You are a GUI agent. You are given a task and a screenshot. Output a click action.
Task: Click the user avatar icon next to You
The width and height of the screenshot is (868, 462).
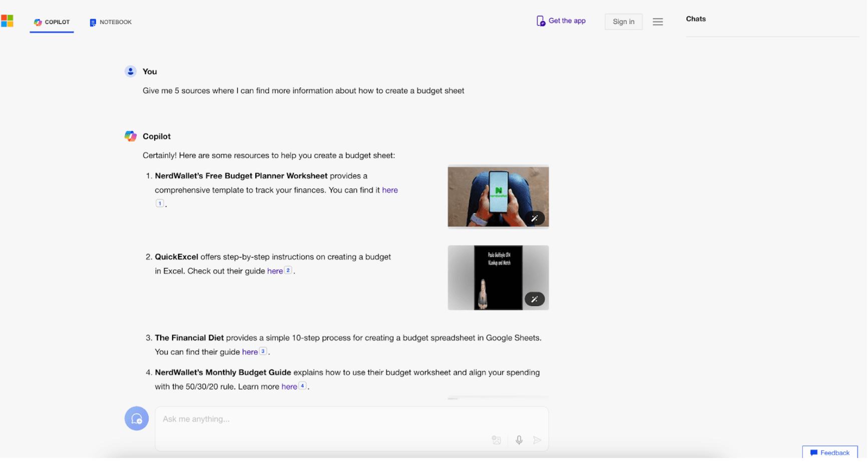131,71
